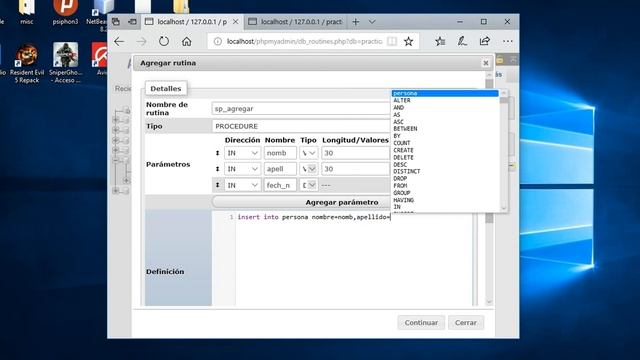Click the dialog's vertical scrollbar
The width and height of the screenshot is (640, 360).
click(x=489, y=188)
